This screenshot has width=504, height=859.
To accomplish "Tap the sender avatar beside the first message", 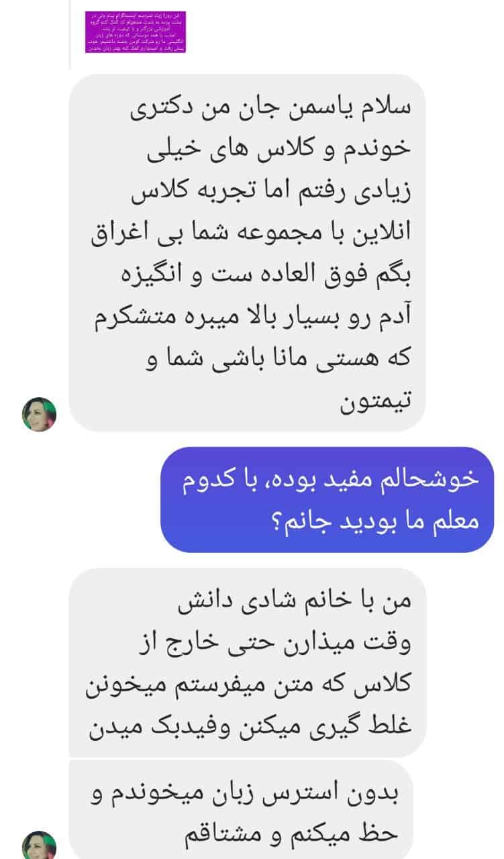I will click(40, 414).
